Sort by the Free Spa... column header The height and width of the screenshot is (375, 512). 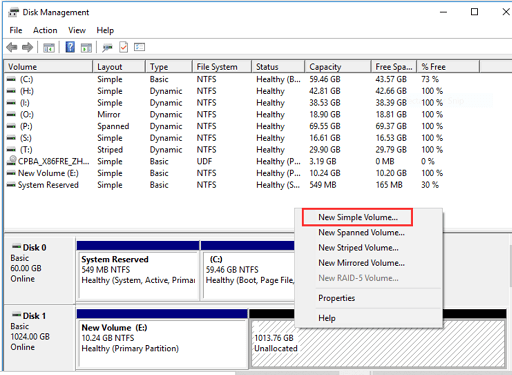point(394,67)
